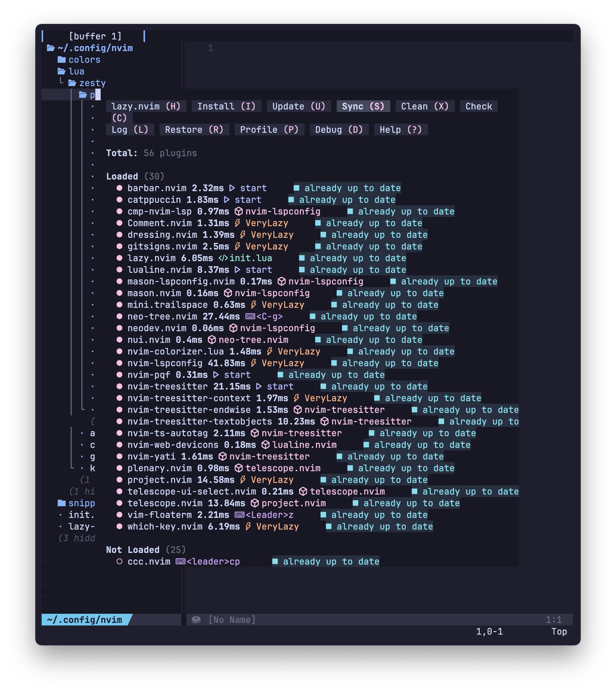This screenshot has height=692, width=616.
Task: Click the start triangle icon for catppuccin
Action: click(227, 200)
